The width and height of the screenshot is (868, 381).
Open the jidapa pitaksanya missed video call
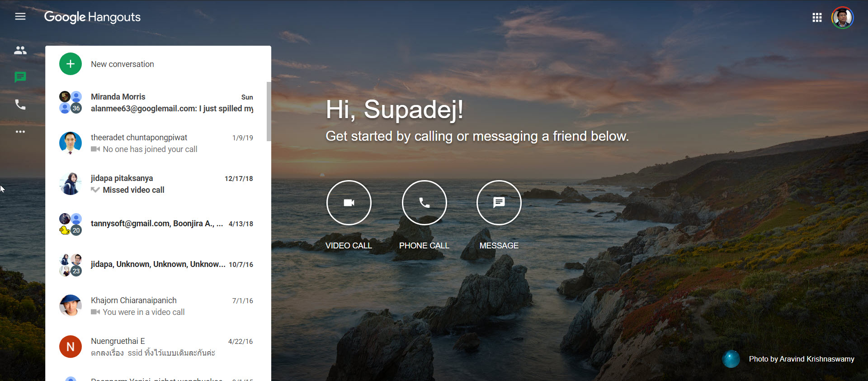point(156,184)
